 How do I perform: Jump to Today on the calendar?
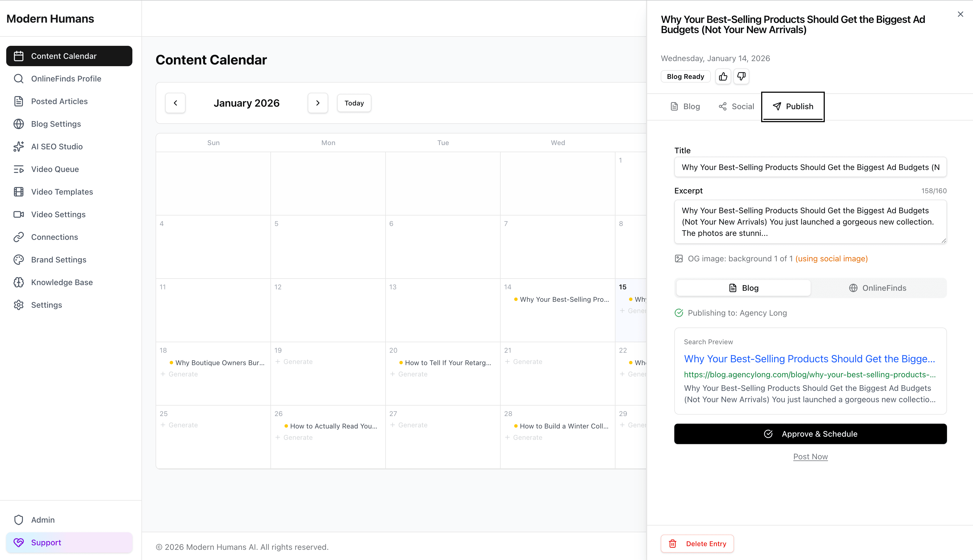coord(354,103)
